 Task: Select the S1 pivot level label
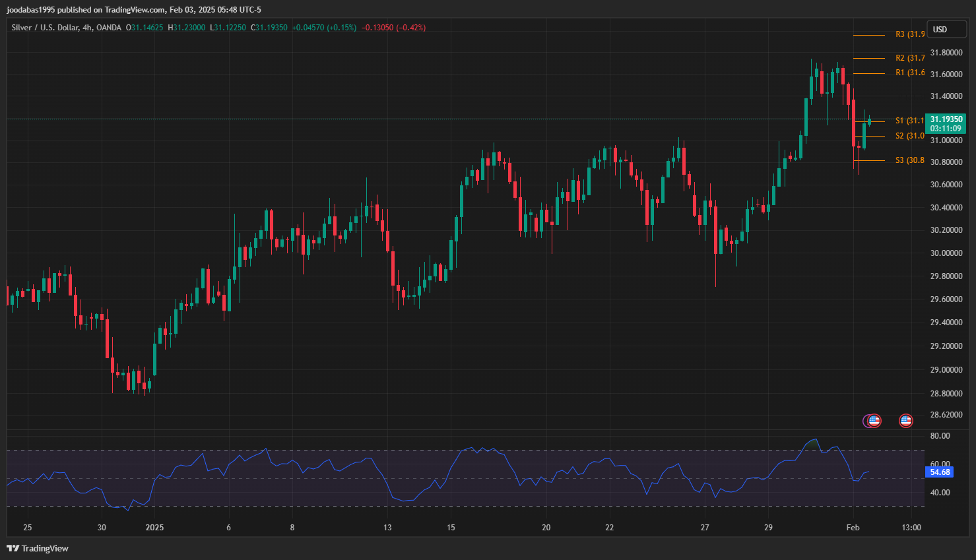click(x=909, y=121)
